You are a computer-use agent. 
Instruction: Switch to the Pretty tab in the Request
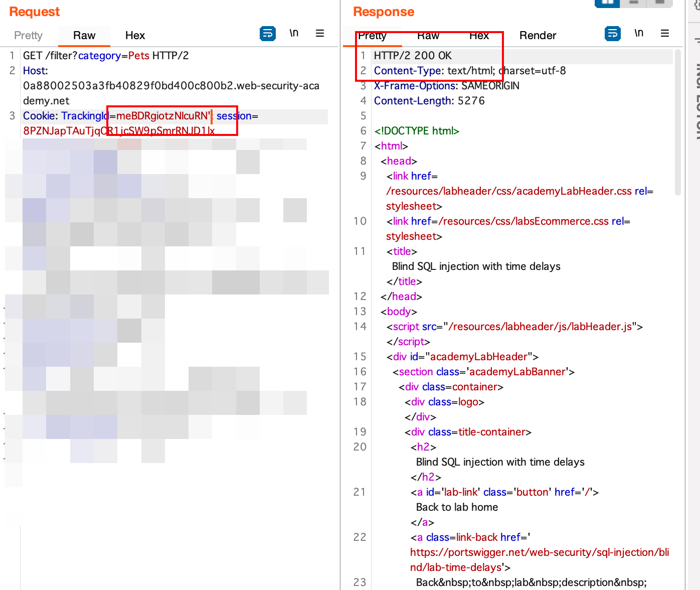pos(28,35)
